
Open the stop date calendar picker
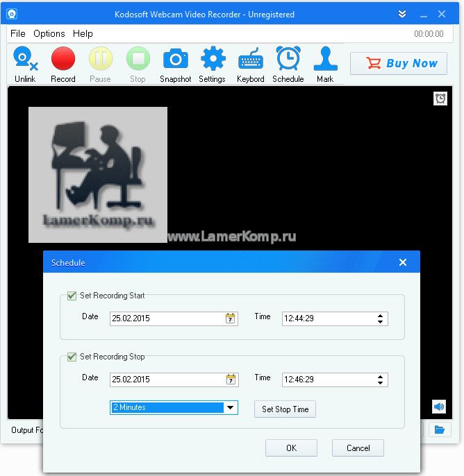pyautogui.click(x=231, y=380)
